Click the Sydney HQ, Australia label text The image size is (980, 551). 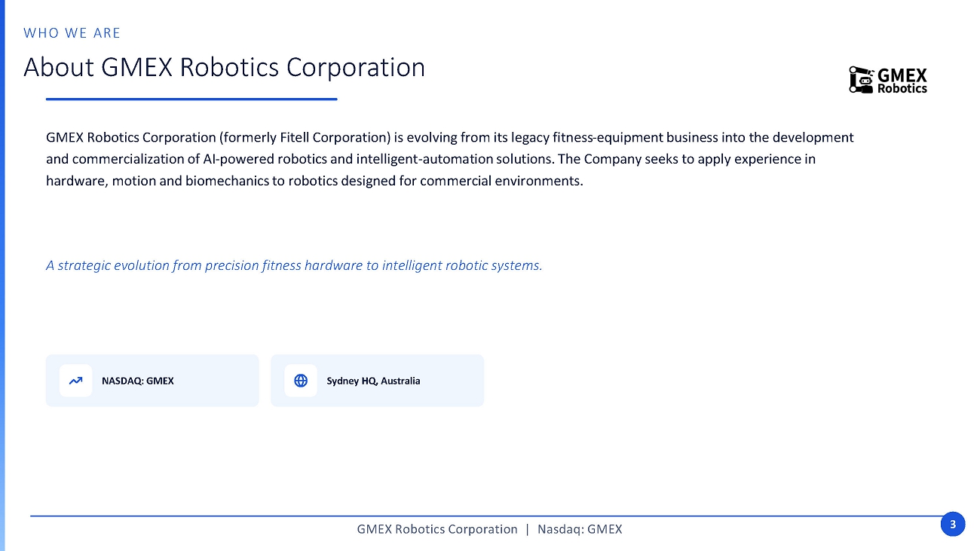pos(373,381)
